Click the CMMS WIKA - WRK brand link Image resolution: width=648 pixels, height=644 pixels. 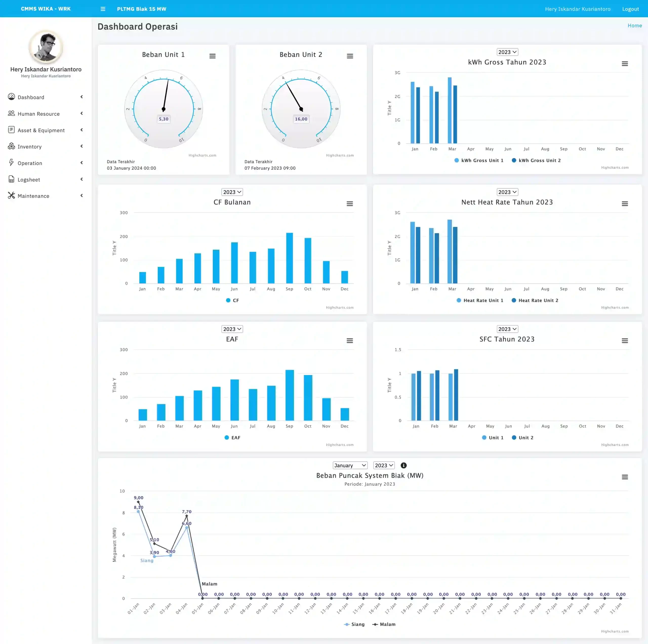point(46,9)
